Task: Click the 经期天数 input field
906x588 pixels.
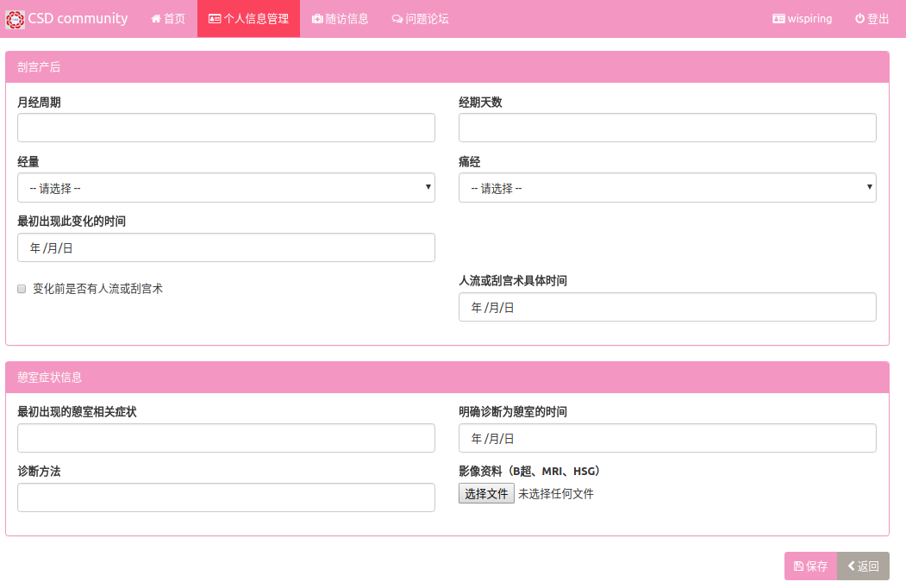Action: [667, 128]
